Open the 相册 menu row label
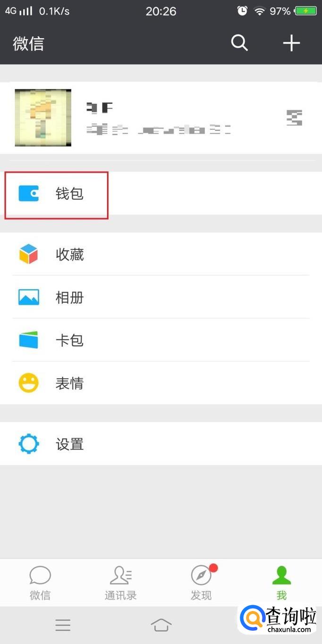This screenshot has width=322, height=644. (69, 298)
